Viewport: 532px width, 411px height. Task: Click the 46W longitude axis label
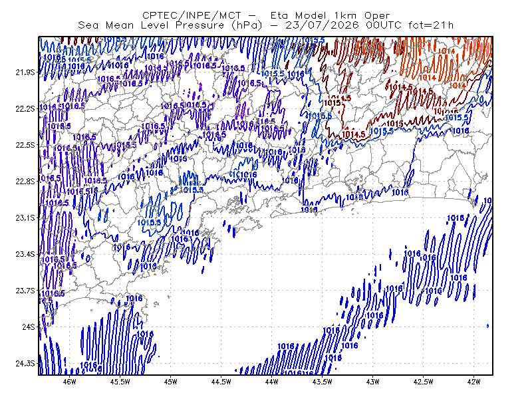pos(70,382)
